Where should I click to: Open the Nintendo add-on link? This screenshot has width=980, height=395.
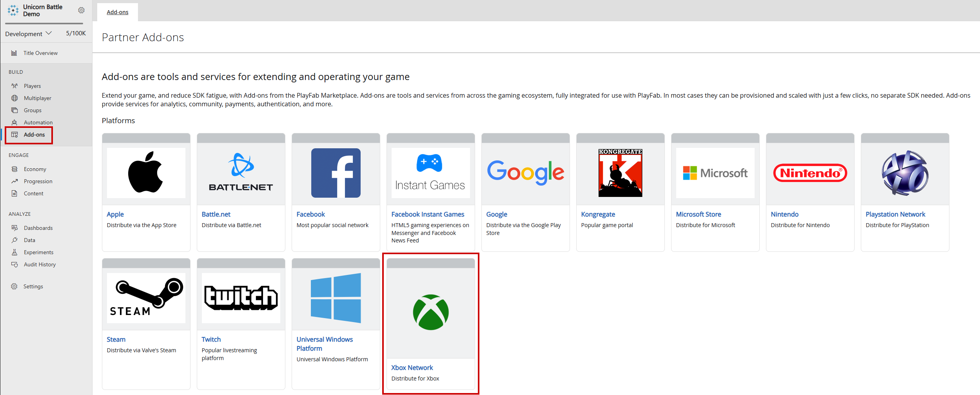(x=784, y=214)
